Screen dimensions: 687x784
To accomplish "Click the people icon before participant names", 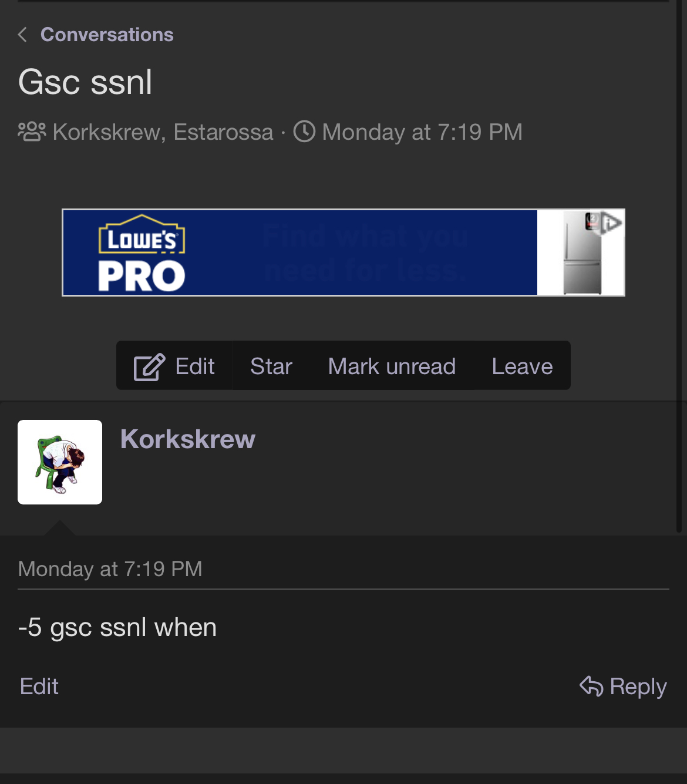I will [32, 132].
